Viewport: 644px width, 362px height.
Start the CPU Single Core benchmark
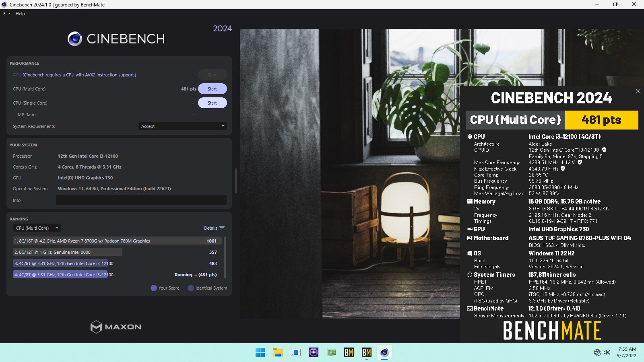[x=212, y=103]
